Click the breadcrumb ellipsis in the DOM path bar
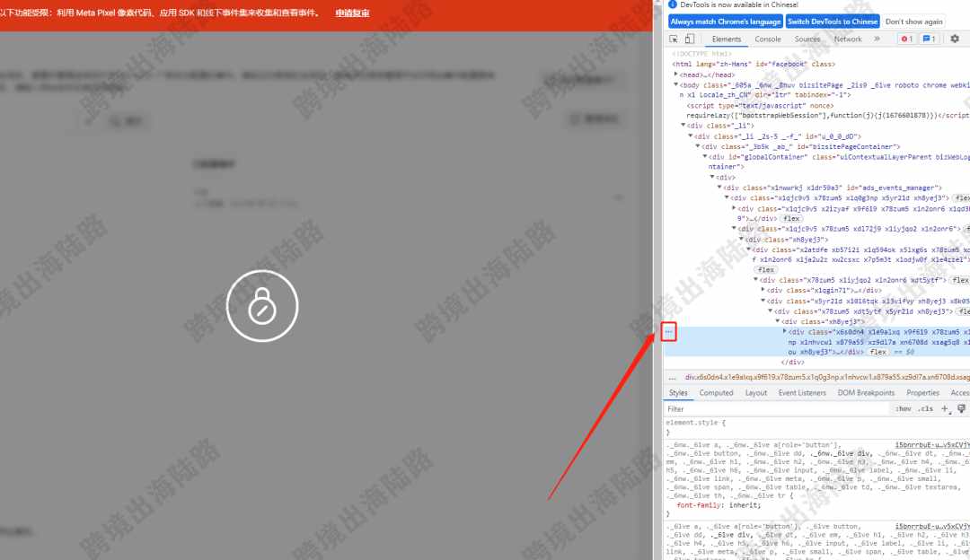The width and height of the screenshot is (970, 560). coord(673,377)
